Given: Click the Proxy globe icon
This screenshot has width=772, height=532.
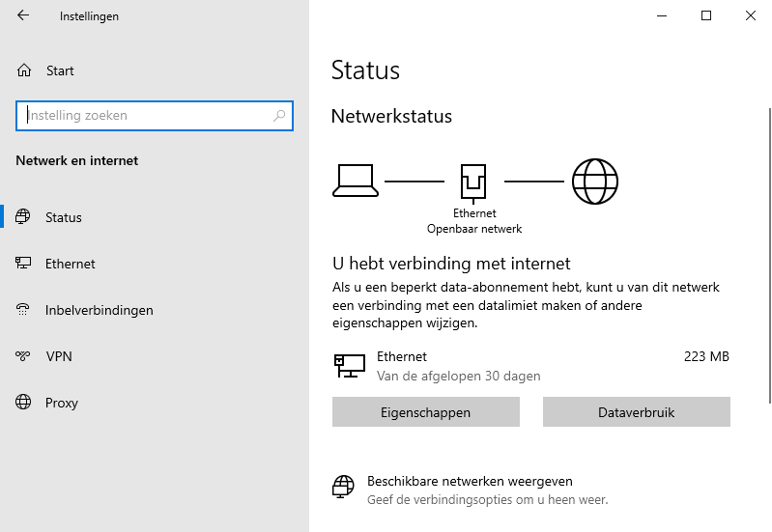Looking at the screenshot, I should pyautogui.click(x=24, y=403).
